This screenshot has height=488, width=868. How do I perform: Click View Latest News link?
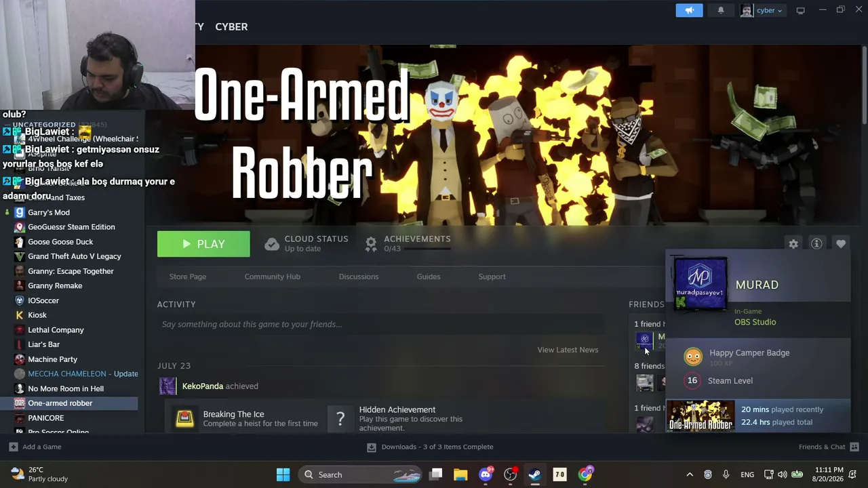click(x=568, y=350)
